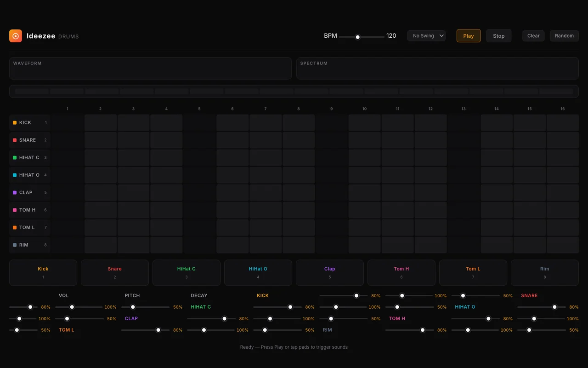This screenshot has width=588, height=368.
Task: Select the green HiHat C track icon
Action: click(15, 158)
